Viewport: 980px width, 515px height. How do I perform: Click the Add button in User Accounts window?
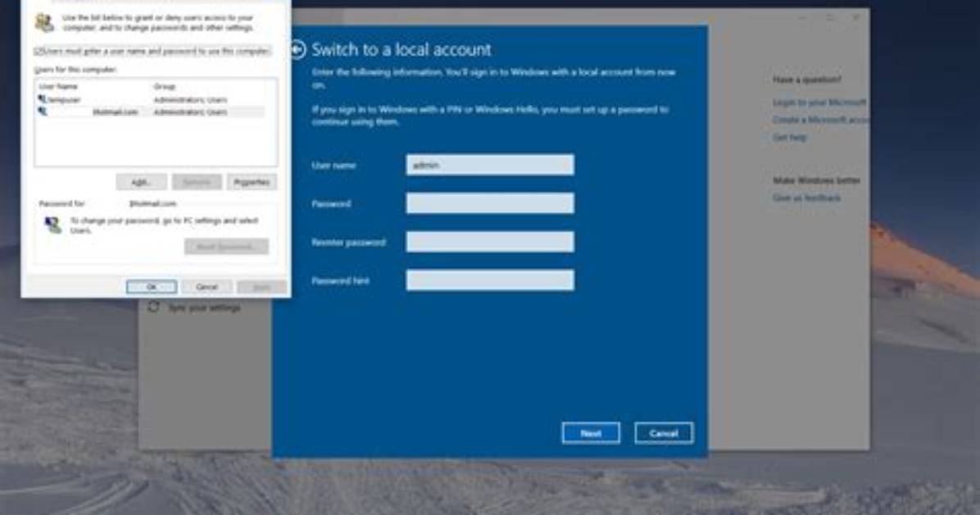141,182
